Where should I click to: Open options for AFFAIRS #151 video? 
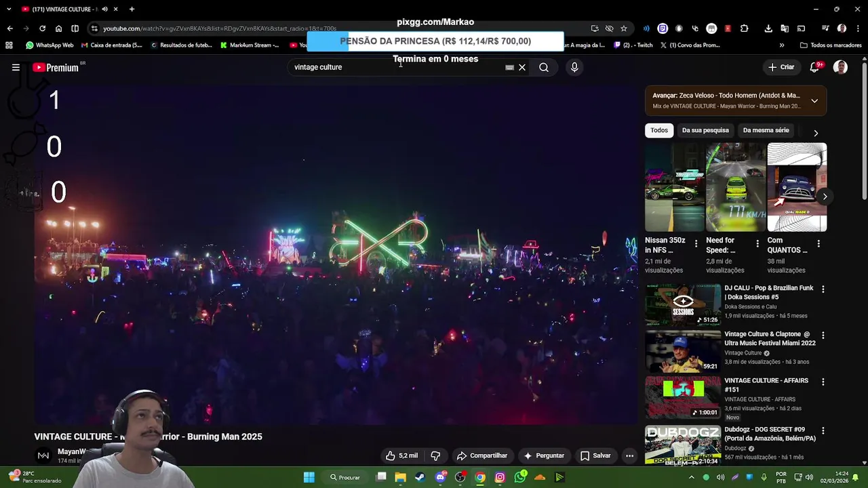823,382
